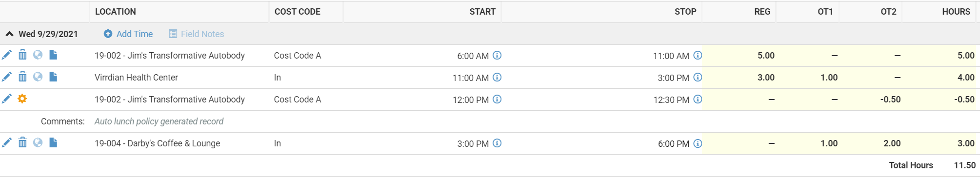The height and width of the screenshot is (181, 980).
Task: Edit the 6:00 AM Jim's Autobody entry
Action: tap(7, 55)
